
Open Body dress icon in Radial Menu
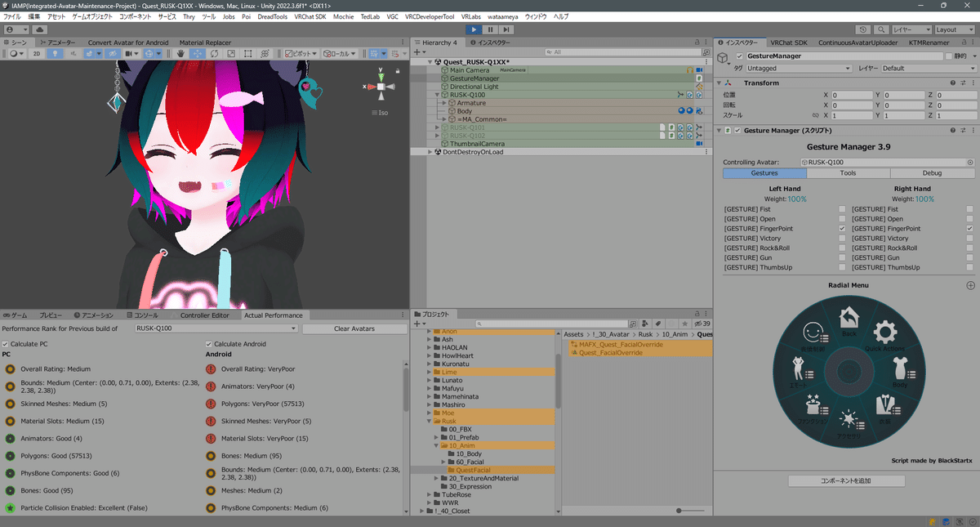[x=900, y=369]
